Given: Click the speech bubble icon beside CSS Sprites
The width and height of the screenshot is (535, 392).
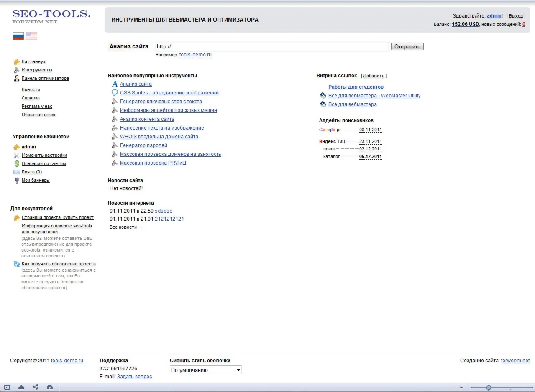Looking at the screenshot, I should point(115,93).
